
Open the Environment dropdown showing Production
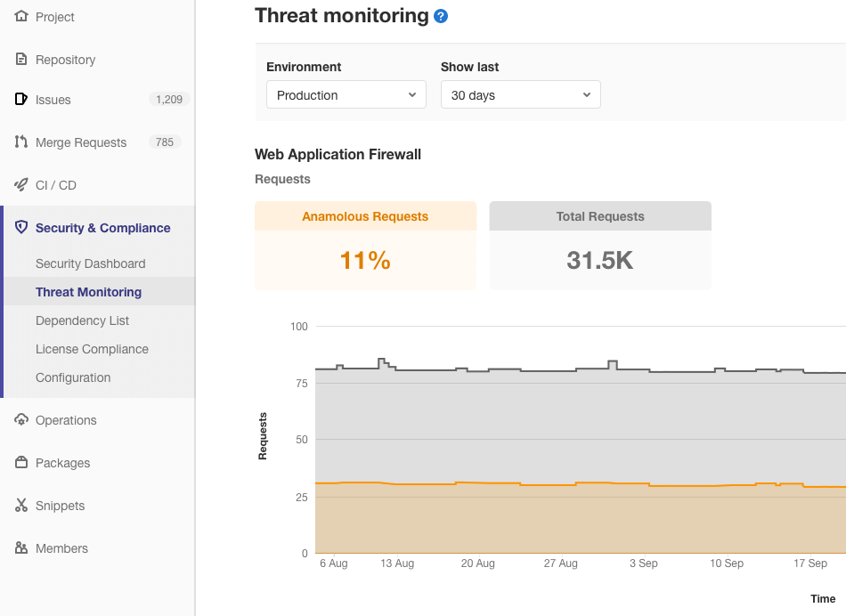[346, 95]
